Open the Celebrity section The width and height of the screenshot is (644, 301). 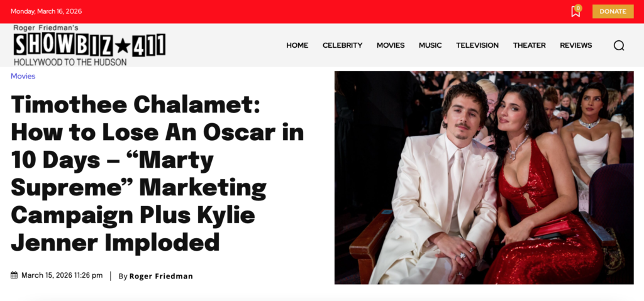342,45
